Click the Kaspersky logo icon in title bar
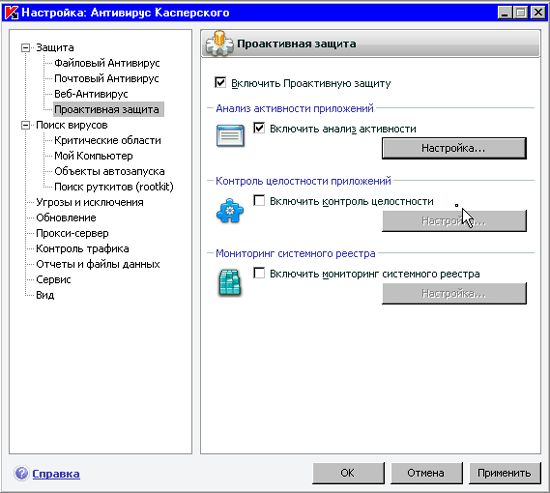This screenshot has width=550, height=493. click(x=12, y=13)
